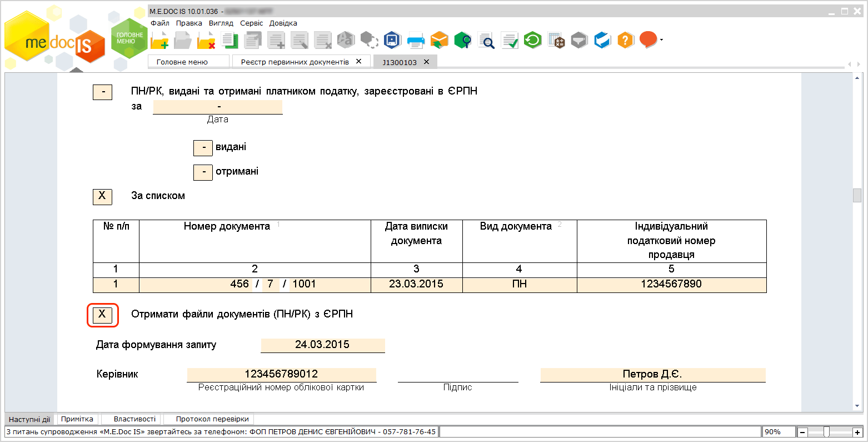Open the Вигляд menu
The height and width of the screenshot is (442, 868).
[221, 23]
